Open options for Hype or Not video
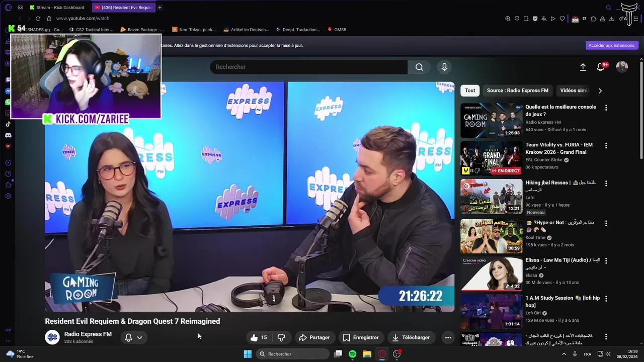Viewport: 644px width, 362px height. [x=606, y=223]
